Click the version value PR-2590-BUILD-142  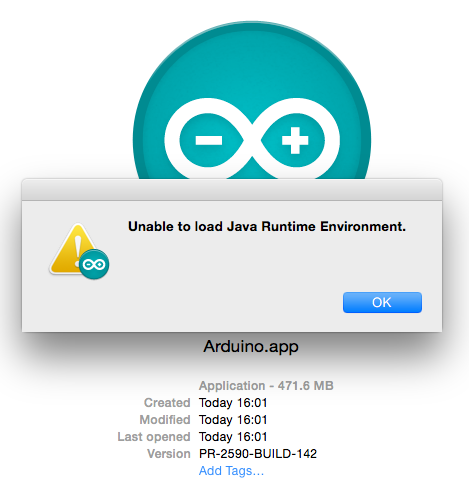click(258, 454)
